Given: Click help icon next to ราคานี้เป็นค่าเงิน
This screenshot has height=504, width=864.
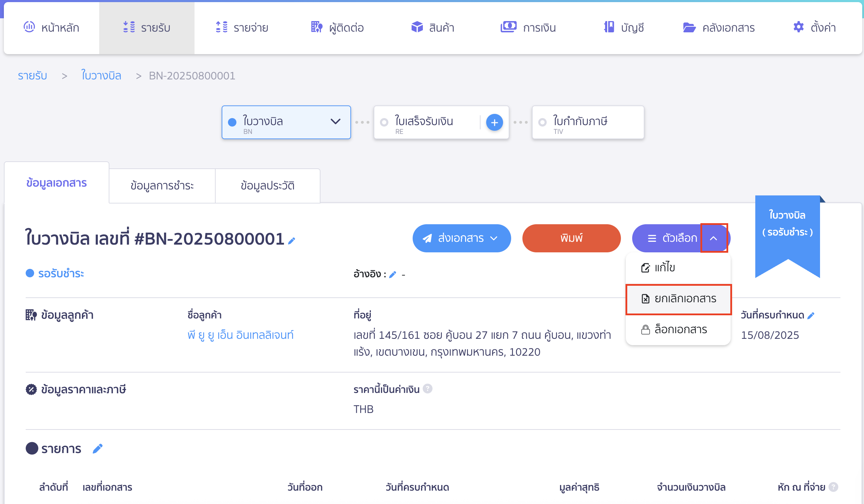Looking at the screenshot, I should [x=427, y=389].
